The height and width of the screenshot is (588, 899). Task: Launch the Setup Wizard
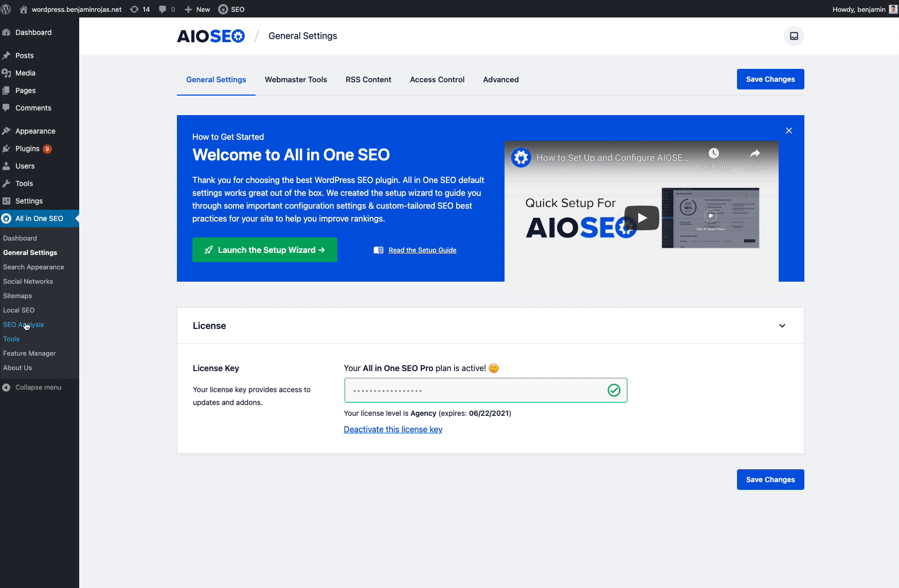(x=264, y=250)
